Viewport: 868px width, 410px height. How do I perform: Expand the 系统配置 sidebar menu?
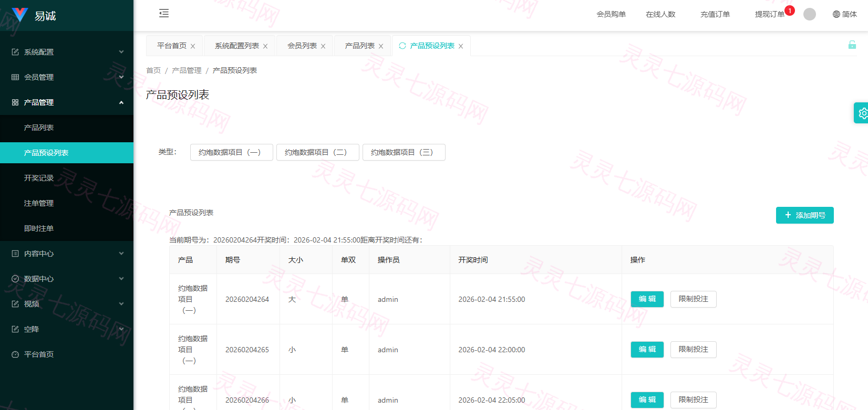tap(67, 52)
